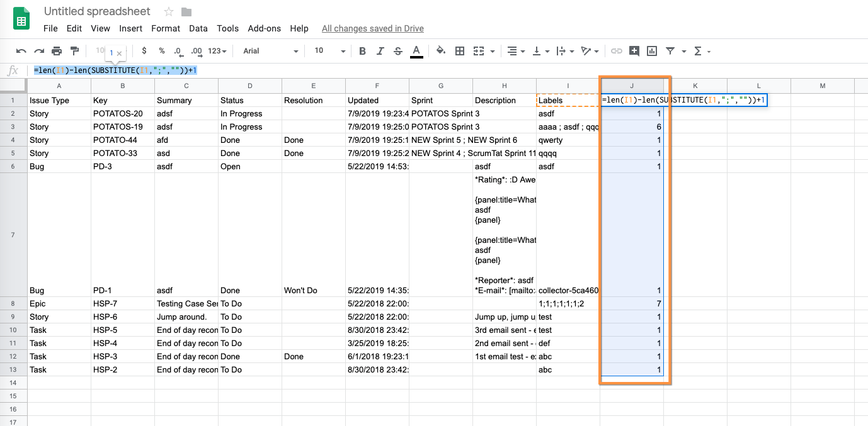
Task: Open horizontal align dropdown
Action: 515,51
